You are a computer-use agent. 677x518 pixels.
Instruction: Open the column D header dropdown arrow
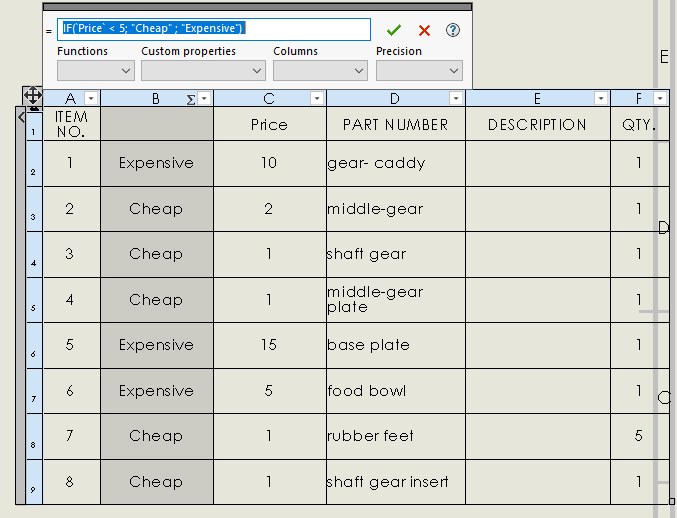coord(455,99)
